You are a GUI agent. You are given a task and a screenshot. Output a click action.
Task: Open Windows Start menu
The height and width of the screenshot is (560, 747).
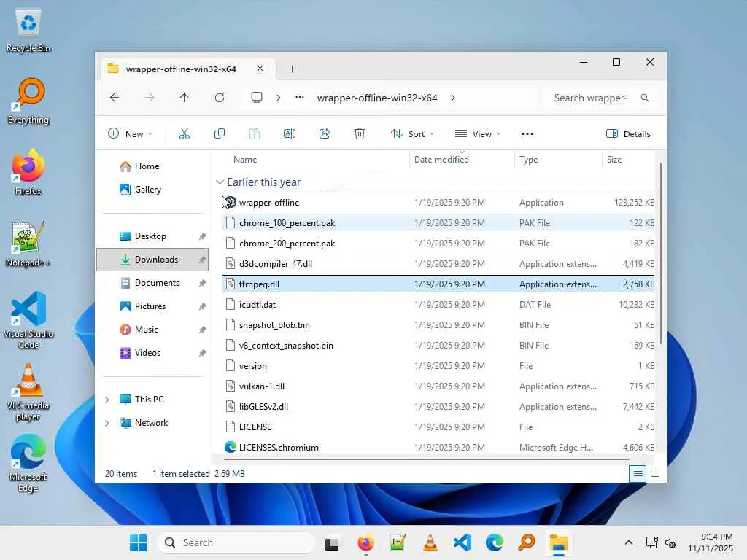pyautogui.click(x=138, y=542)
